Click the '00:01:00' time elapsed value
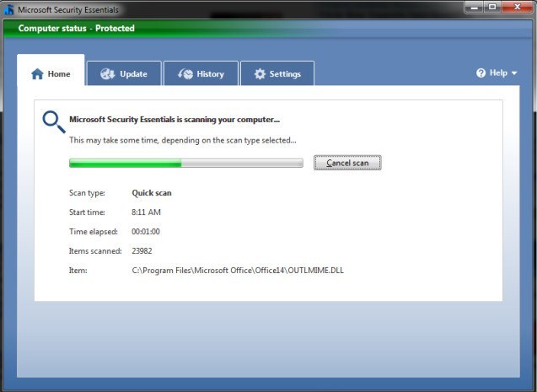Viewport: 537px width, 392px height. point(146,232)
